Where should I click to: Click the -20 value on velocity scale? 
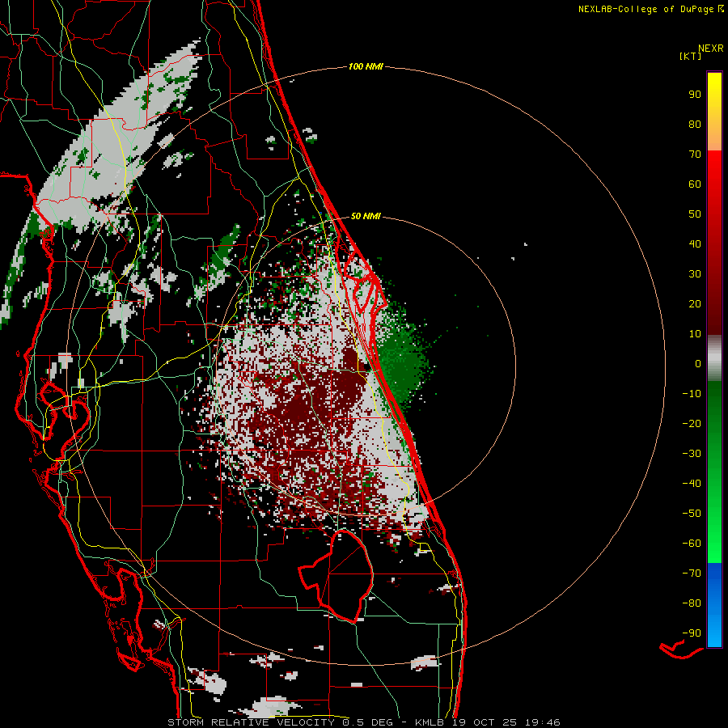click(x=692, y=423)
